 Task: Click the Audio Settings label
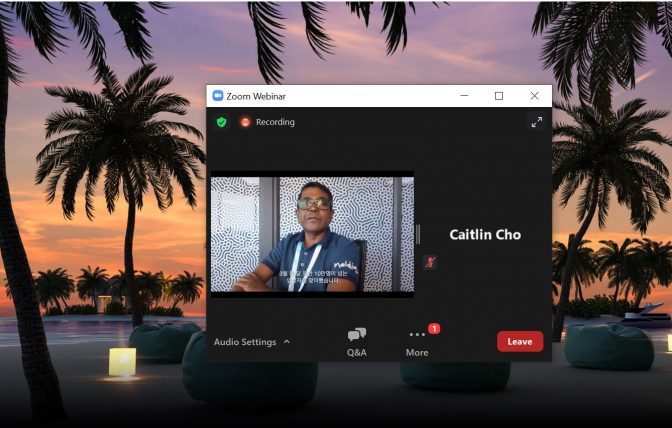coord(244,342)
